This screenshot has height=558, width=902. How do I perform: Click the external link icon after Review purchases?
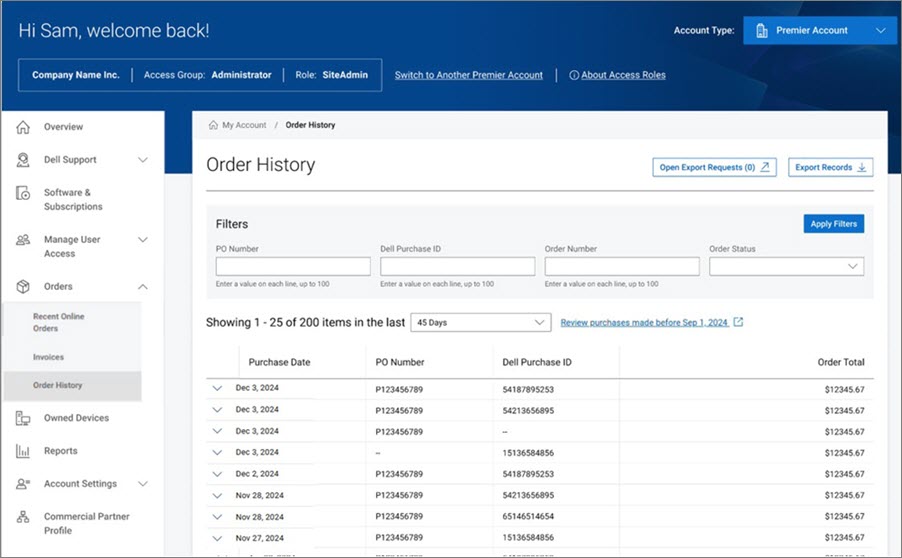point(738,322)
